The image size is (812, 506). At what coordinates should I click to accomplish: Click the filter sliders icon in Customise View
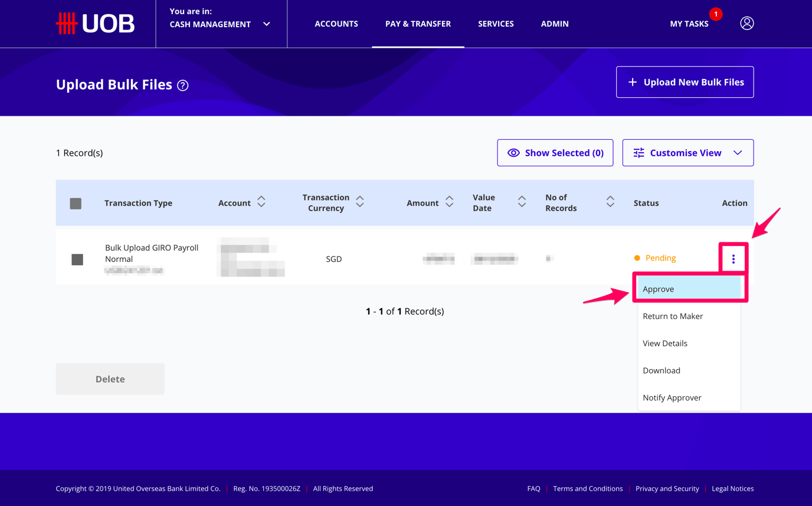click(x=638, y=153)
